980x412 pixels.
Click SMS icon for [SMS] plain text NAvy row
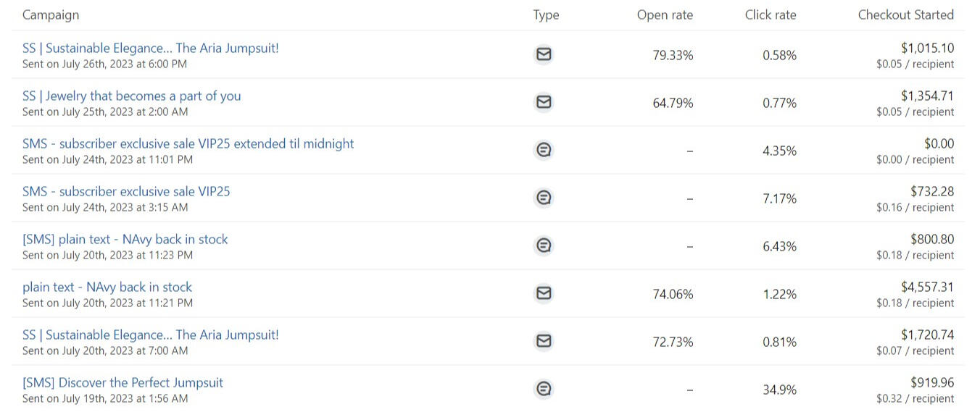point(544,245)
